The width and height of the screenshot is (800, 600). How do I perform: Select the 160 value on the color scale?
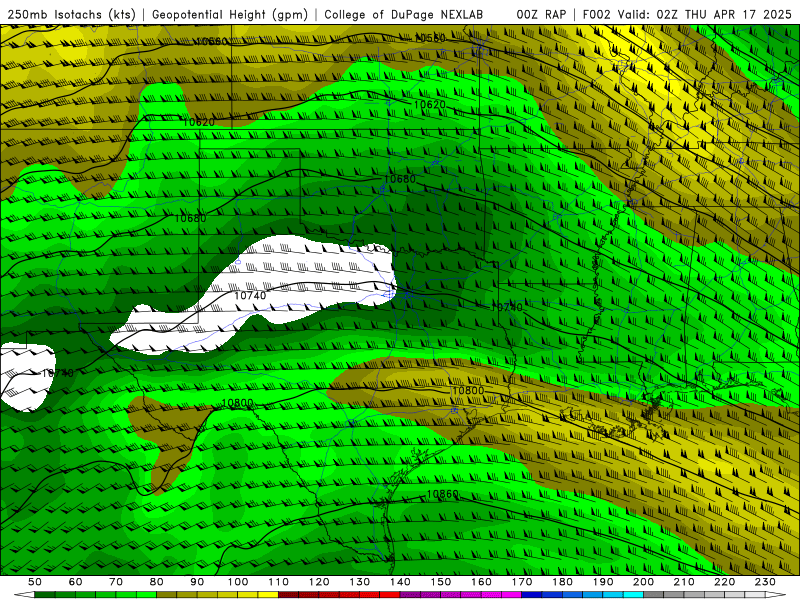click(481, 582)
